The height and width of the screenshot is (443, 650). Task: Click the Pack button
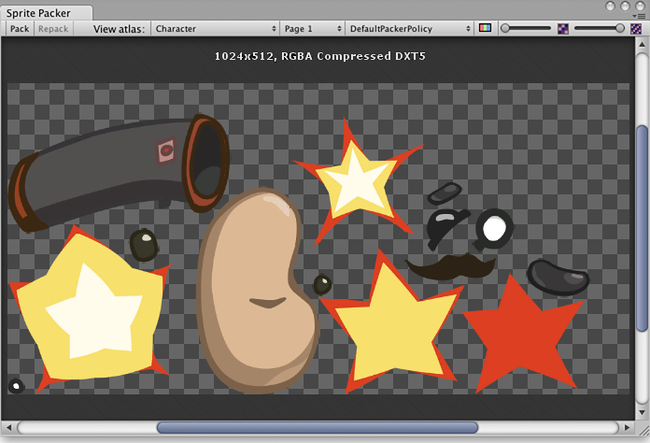coord(18,29)
